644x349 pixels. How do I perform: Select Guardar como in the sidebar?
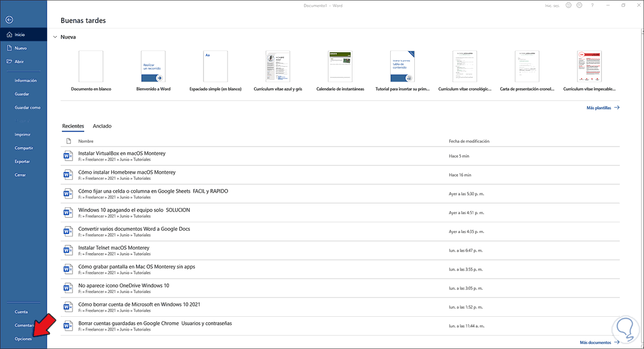pos(27,107)
